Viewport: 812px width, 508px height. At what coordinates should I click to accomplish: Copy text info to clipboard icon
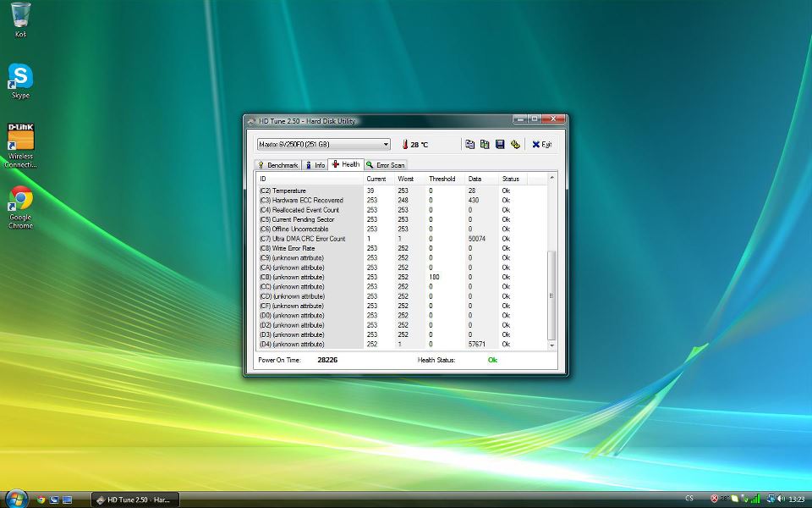coord(469,144)
